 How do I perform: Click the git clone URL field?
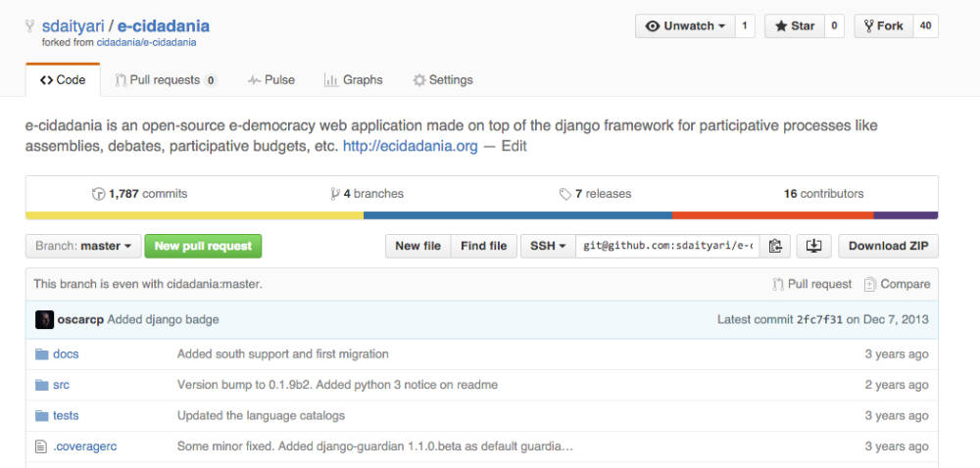(x=667, y=246)
